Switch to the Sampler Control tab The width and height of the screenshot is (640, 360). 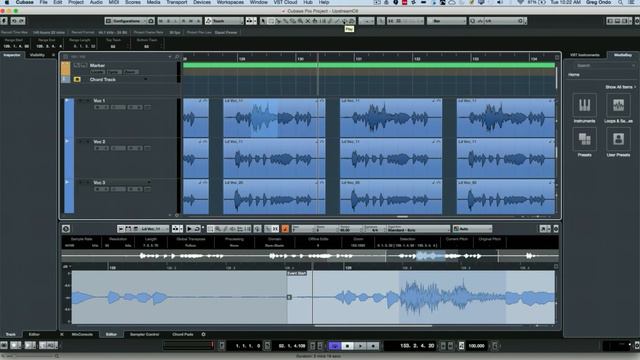click(144, 334)
